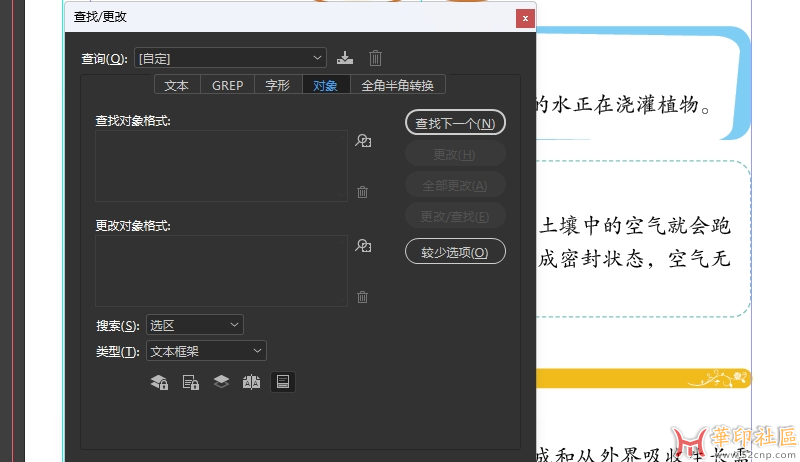Click the 更改/查找(E) button
Viewport: 800px width, 462px height.
(x=455, y=216)
